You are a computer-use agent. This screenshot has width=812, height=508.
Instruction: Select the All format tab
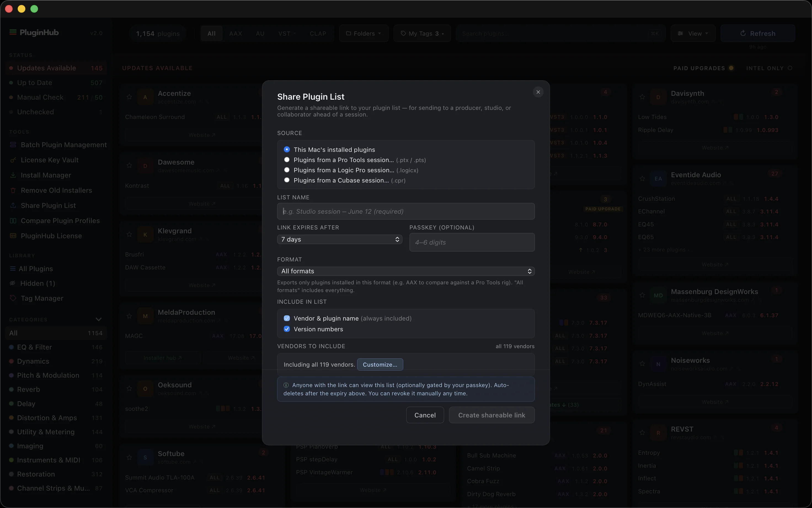coord(211,34)
